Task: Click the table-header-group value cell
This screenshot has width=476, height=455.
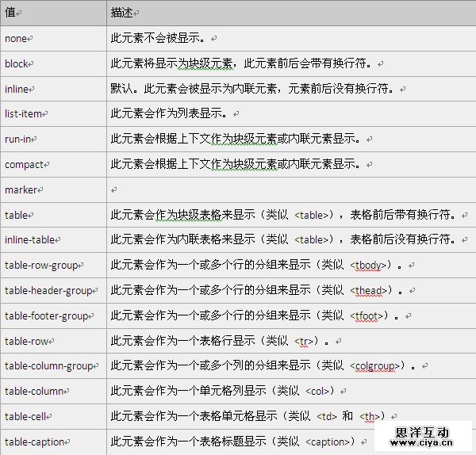Action: 54,290
